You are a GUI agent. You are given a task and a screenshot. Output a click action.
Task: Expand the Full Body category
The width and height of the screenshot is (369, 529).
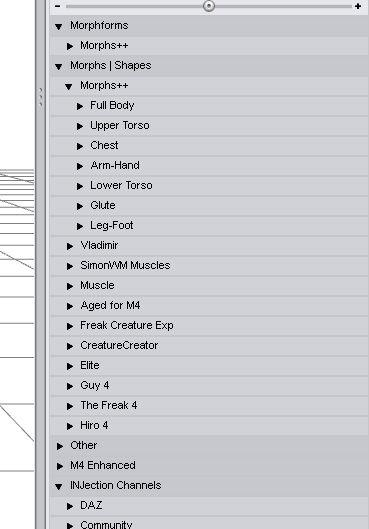[x=80, y=106]
